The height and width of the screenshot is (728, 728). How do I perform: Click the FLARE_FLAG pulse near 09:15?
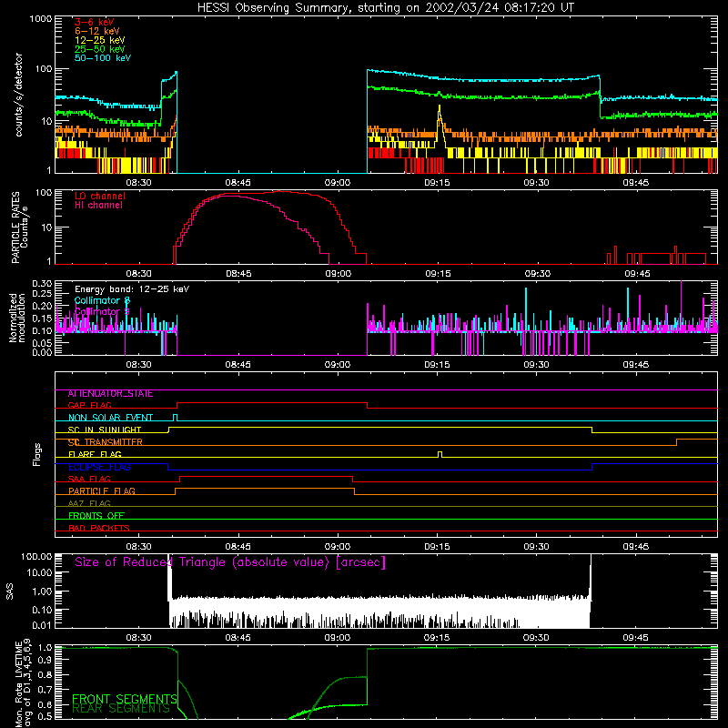(440, 454)
